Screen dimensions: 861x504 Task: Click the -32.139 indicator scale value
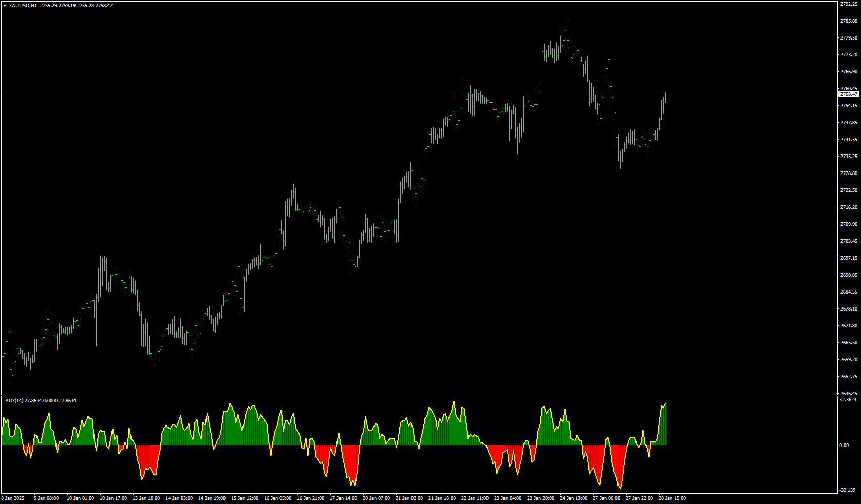point(848,490)
